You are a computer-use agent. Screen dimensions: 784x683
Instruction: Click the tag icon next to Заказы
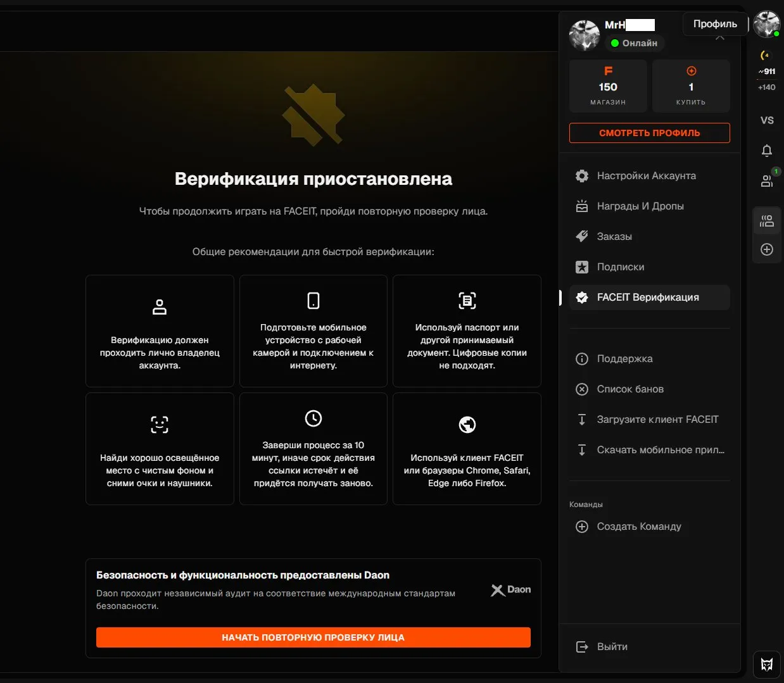point(582,237)
